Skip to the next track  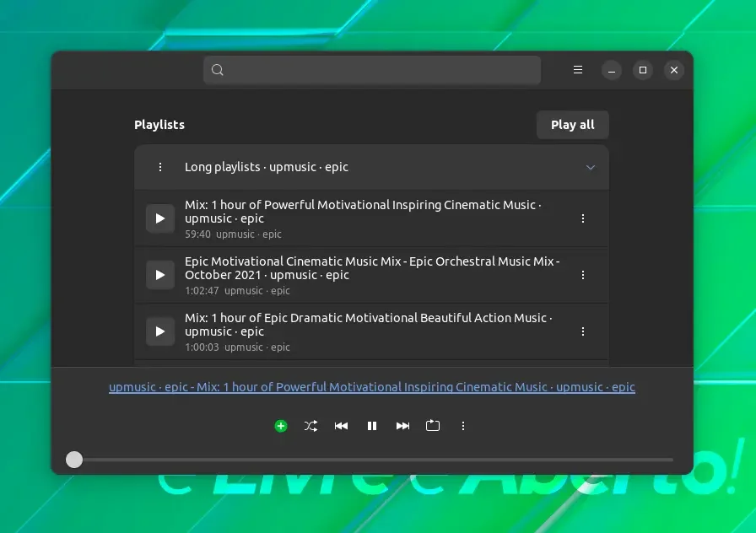pos(402,426)
